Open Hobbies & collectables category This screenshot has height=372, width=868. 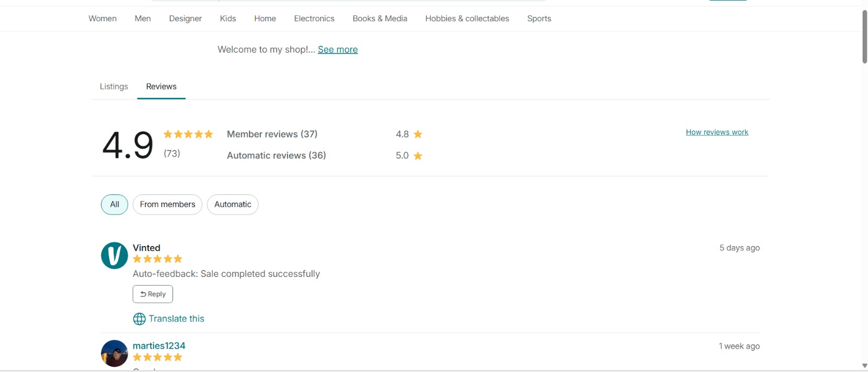(467, 18)
